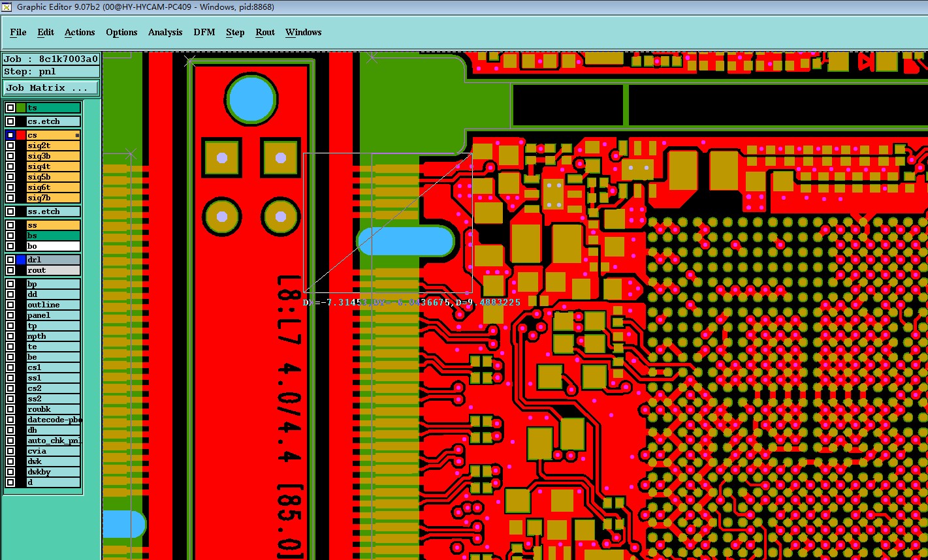
Task: Select the bo layer name
Action: point(53,246)
